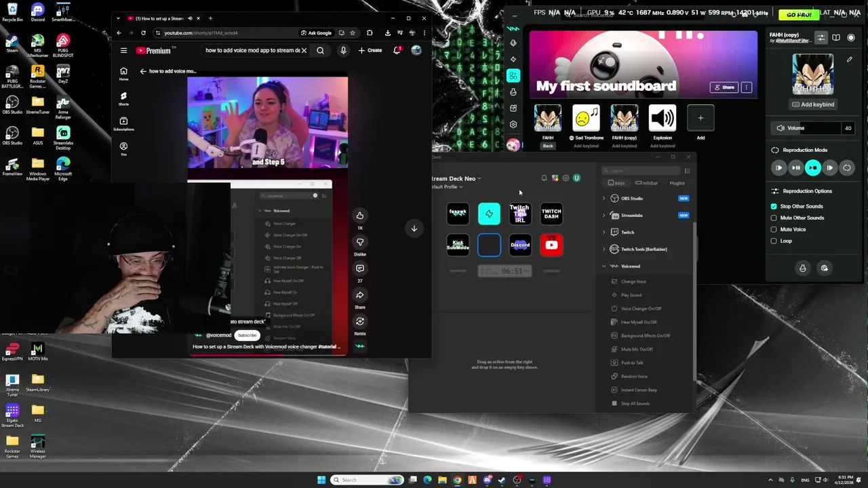The width and height of the screenshot is (868, 488).
Task: Select Hear Myself On/Off action
Action: [x=639, y=322]
